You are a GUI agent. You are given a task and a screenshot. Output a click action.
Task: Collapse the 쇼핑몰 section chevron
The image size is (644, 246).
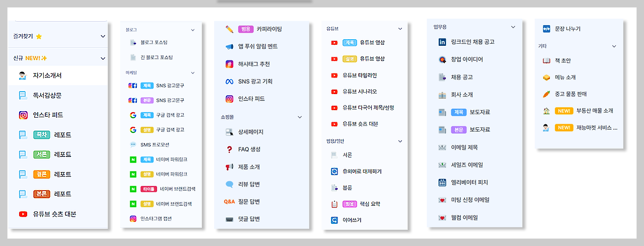[x=300, y=117]
